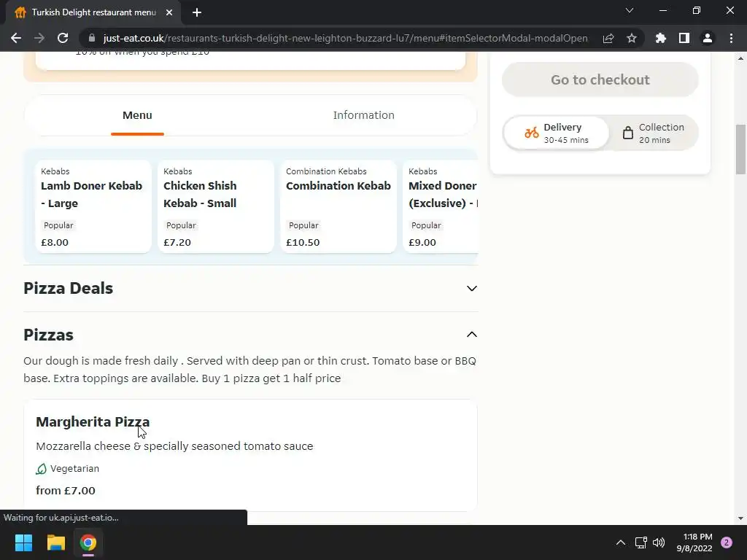Click the £10.50 price on Combination Kebab
The height and width of the screenshot is (560, 747).
pos(303,242)
